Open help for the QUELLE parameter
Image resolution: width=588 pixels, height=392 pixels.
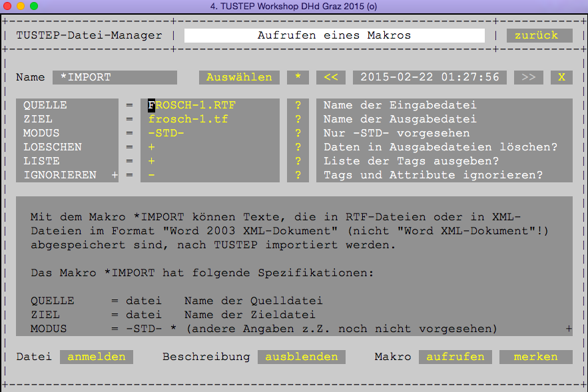(x=298, y=104)
